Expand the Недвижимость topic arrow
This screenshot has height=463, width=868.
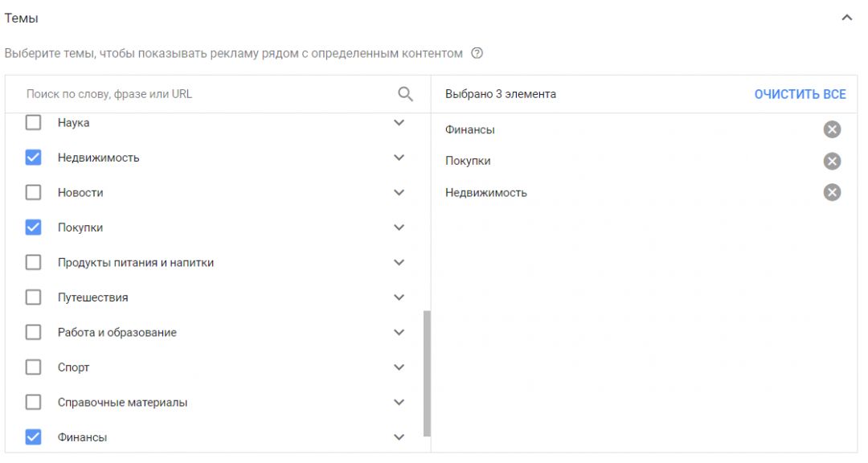click(399, 158)
